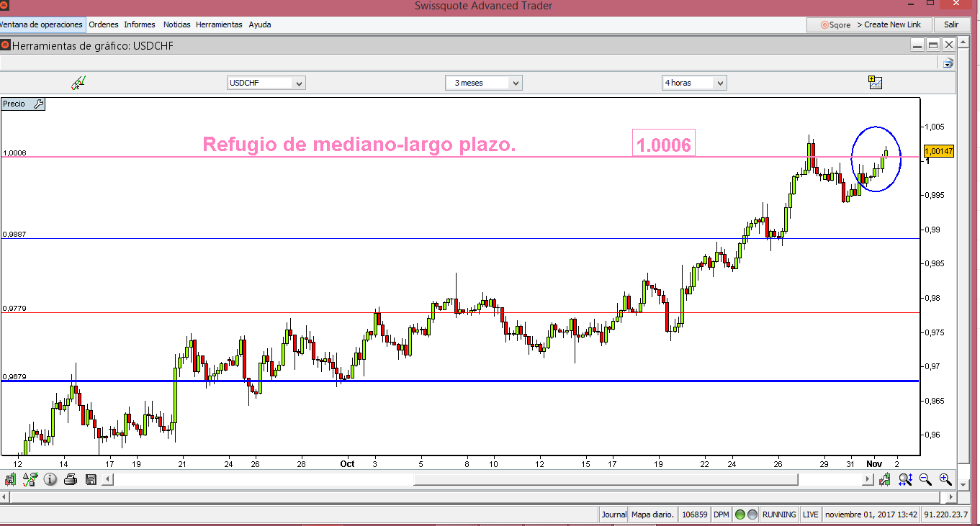Image resolution: width=980 pixels, height=526 pixels.
Task: Click the Mapa diario. button
Action: (x=653, y=514)
